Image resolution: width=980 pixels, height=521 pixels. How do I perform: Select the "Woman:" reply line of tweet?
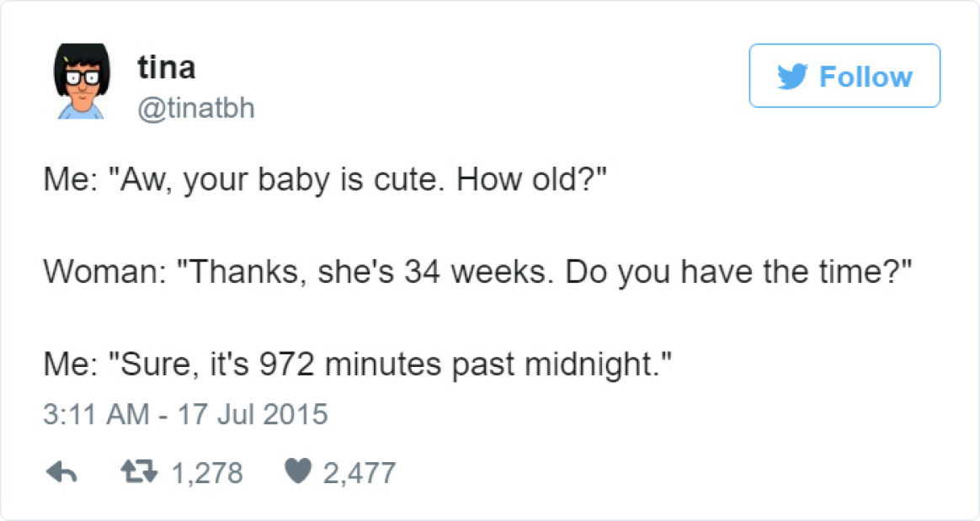click(477, 273)
